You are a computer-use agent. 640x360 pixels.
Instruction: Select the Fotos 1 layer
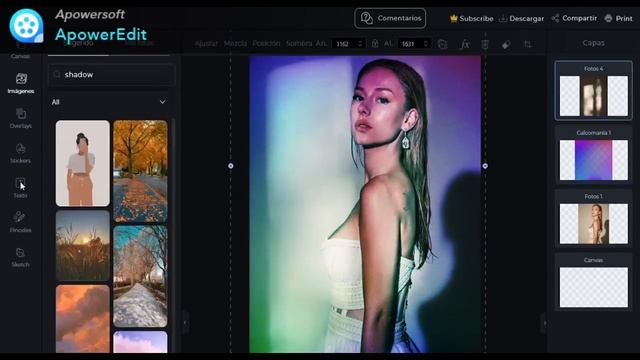[593, 218]
